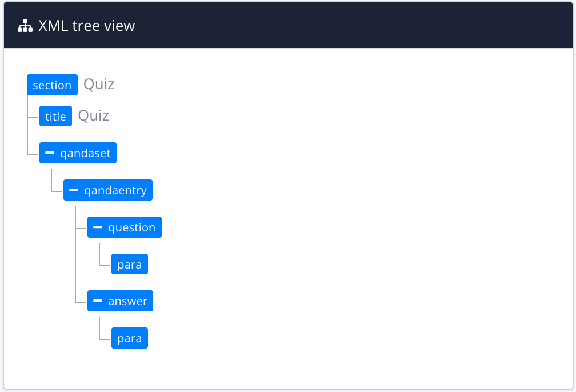
Task: Select the para node under question
Action: point(129,263)
